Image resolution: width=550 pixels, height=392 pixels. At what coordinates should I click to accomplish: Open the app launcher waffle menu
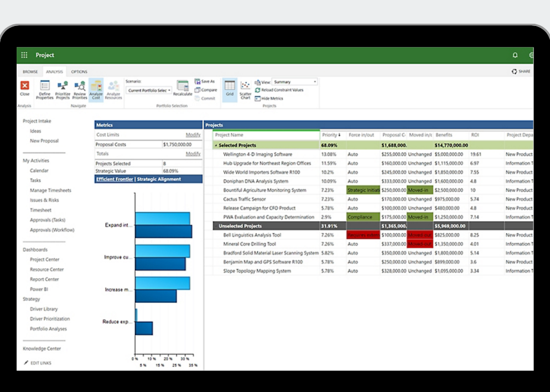(24, 55)
